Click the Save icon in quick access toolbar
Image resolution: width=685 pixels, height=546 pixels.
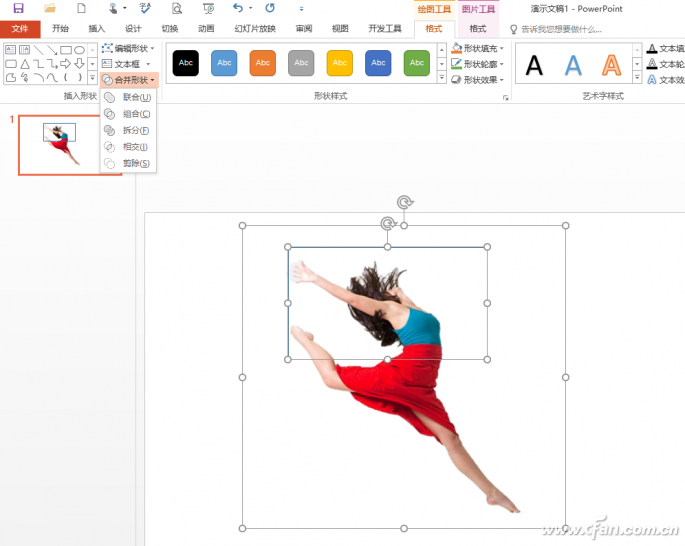[18, 8]
